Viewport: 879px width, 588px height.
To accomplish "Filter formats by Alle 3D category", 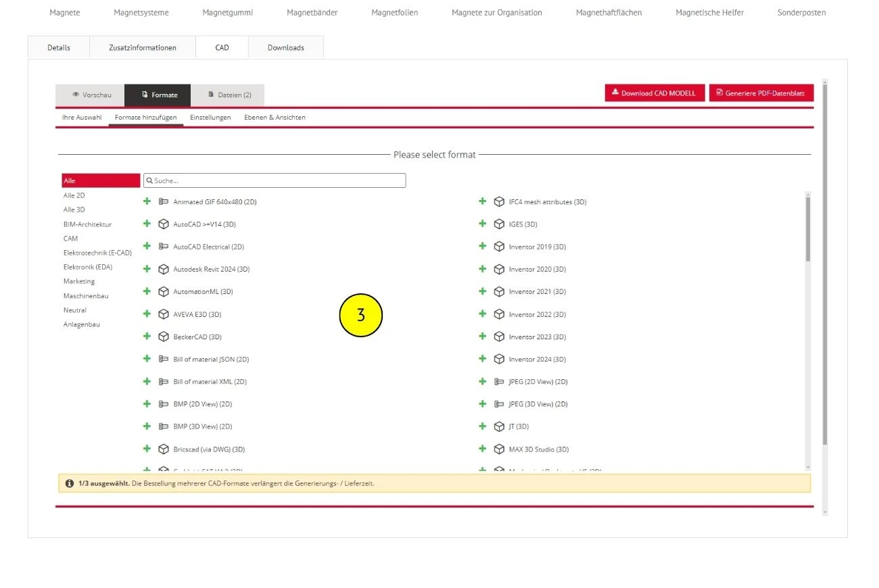I will point(74,210).
